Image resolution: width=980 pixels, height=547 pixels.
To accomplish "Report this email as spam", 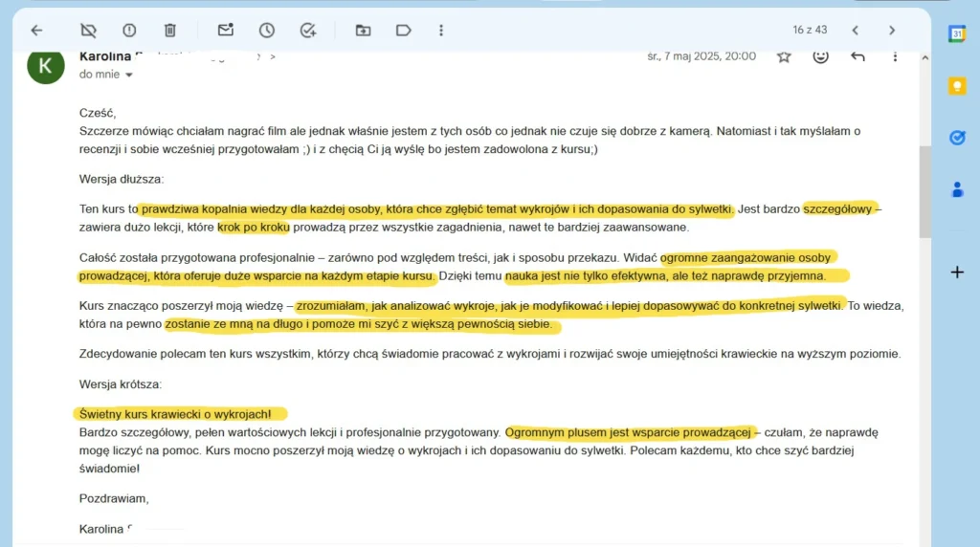I will 129,30.
